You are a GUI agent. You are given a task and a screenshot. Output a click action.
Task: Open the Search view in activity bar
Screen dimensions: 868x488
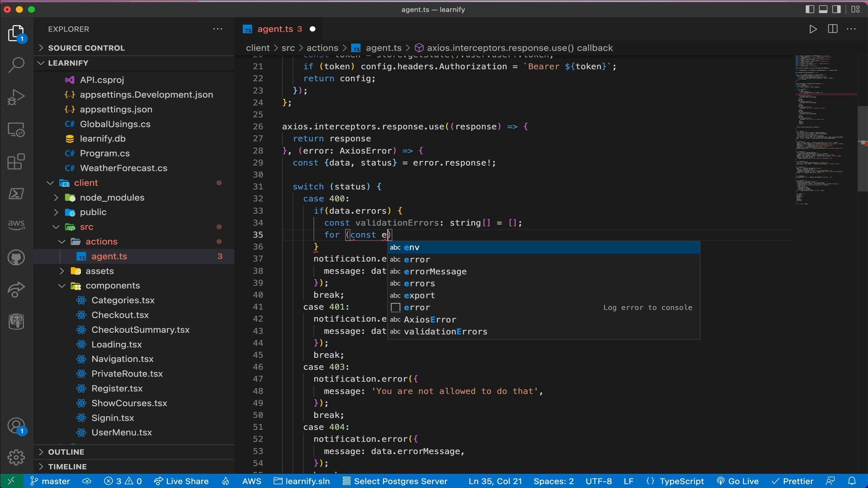pyautogui.click(x=16, y=65)
